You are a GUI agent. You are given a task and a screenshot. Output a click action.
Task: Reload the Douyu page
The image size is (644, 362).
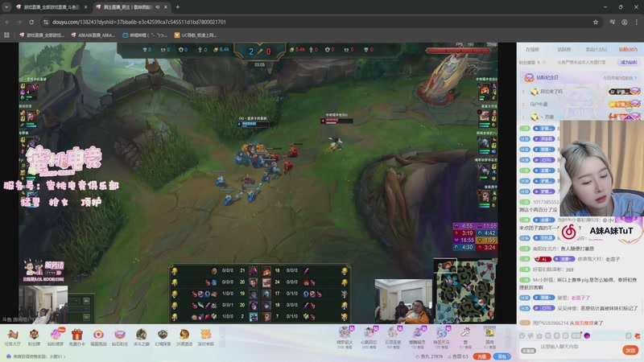pos(31,23)
